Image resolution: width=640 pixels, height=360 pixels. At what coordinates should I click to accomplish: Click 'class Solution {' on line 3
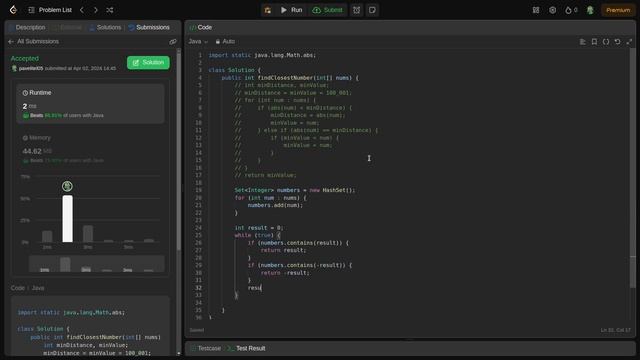(234, 70)
